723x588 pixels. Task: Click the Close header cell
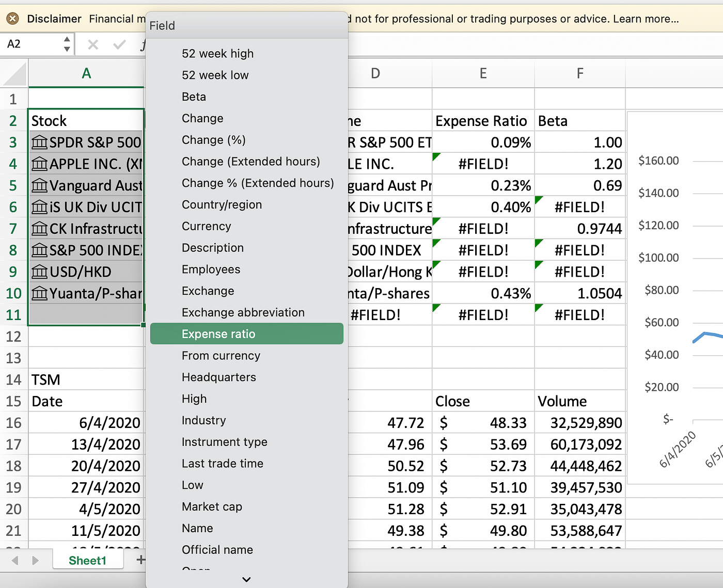483,402
